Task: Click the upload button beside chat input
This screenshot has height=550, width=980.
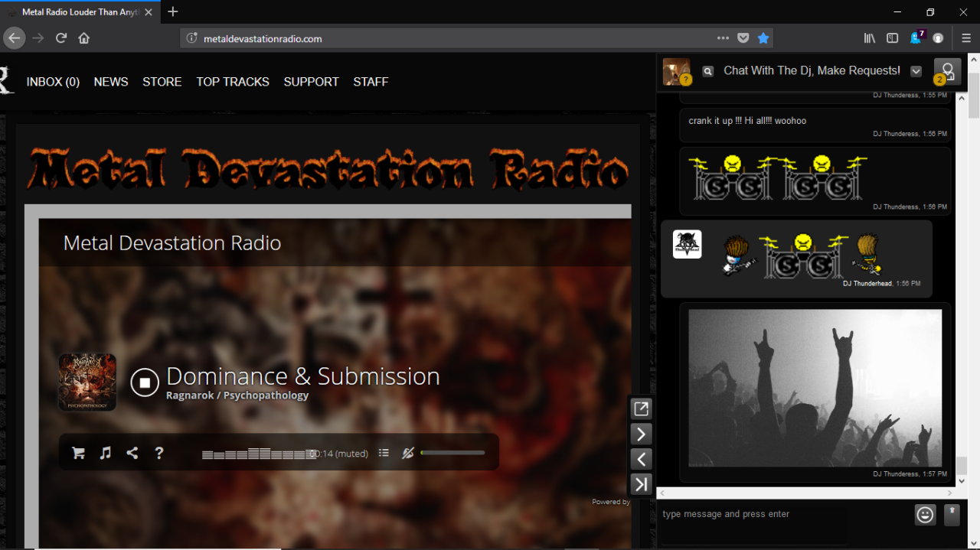Action: 952,515
